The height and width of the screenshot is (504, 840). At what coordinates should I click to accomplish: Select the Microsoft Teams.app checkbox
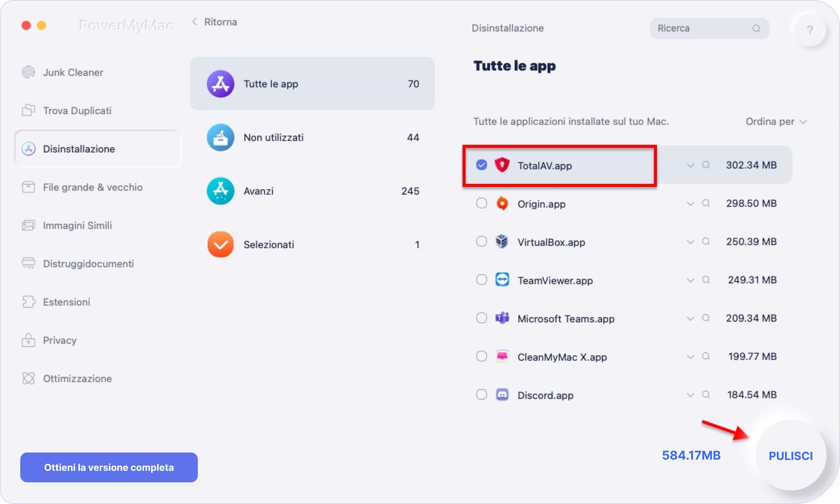point(481,318)
